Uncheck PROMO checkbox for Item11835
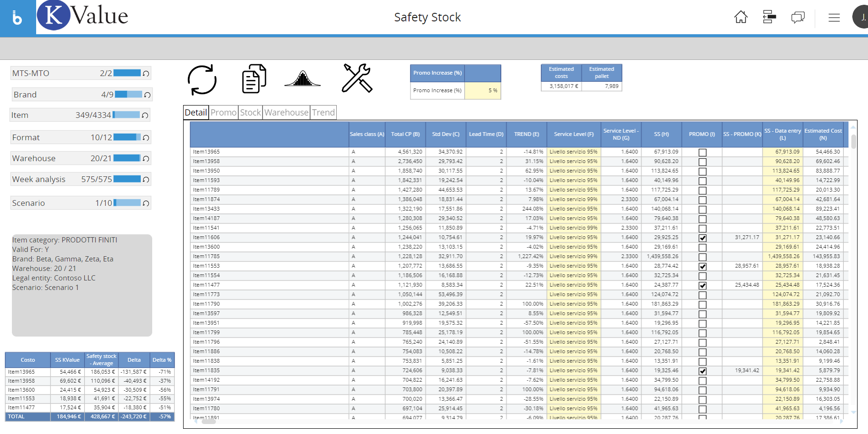 click(702, 371)
